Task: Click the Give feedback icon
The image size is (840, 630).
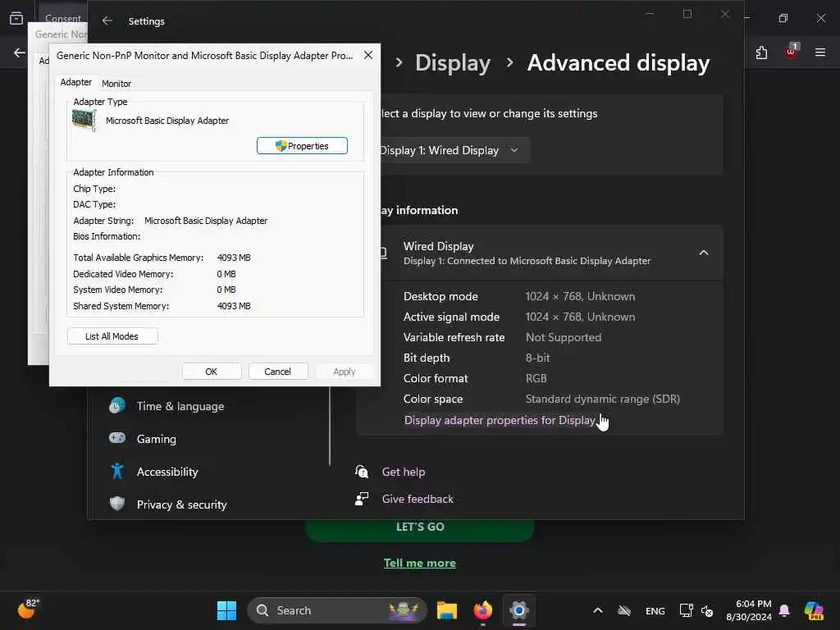Action: 362,499
